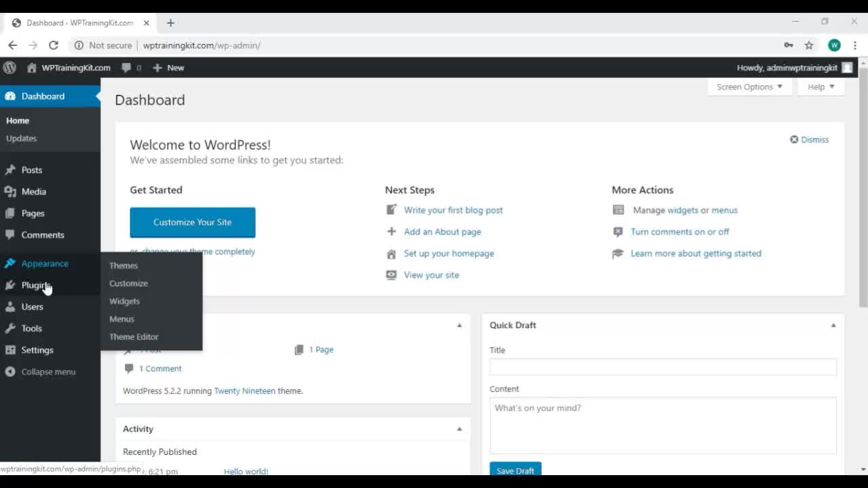
Task: Click Customize Your Site button
Action: pos(193,222)
